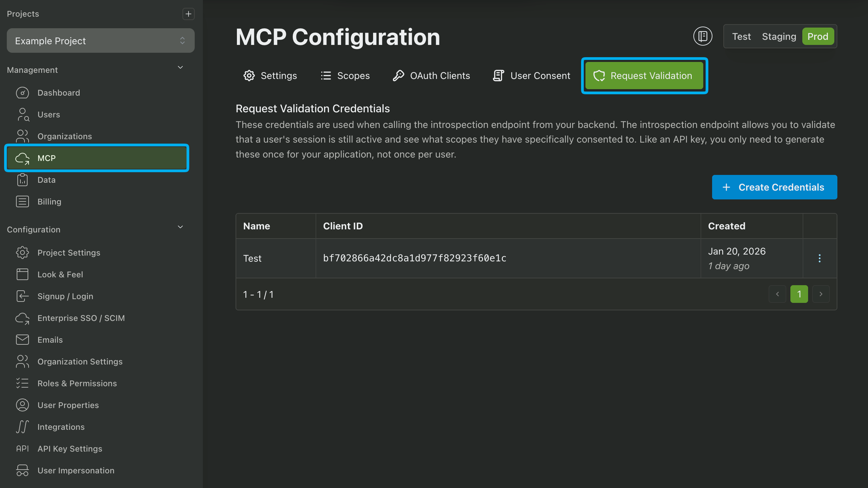
Task: Open the Example Project selector dropdown
Action: (x=100, y=41)
